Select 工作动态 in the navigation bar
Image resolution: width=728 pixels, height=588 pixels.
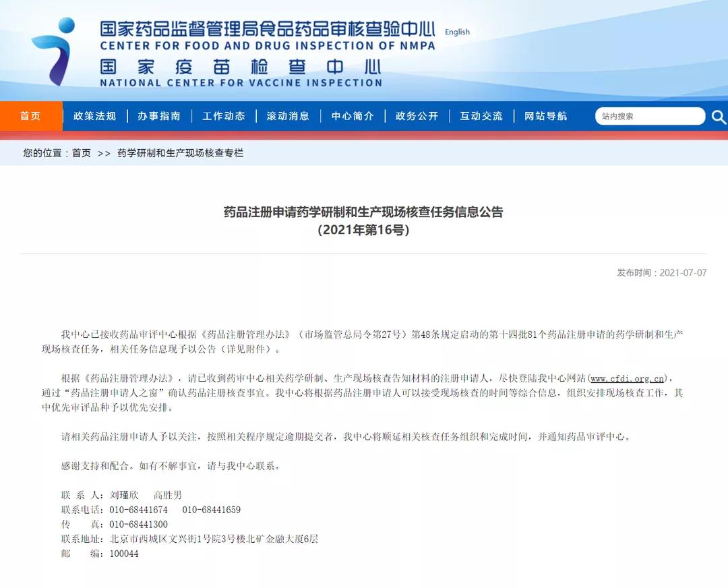click(x=224, y=116)
